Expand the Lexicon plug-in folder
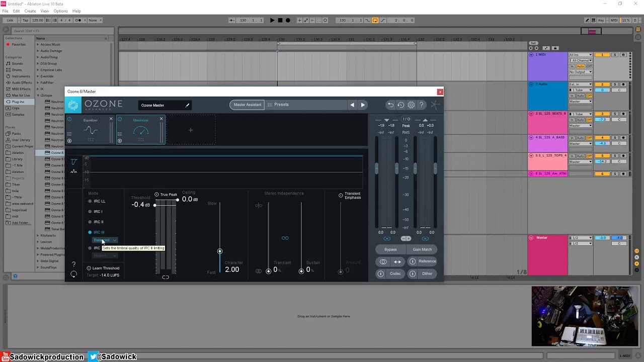Image resolution: width=644 pixels, height=362 pixels. point(38,242)
